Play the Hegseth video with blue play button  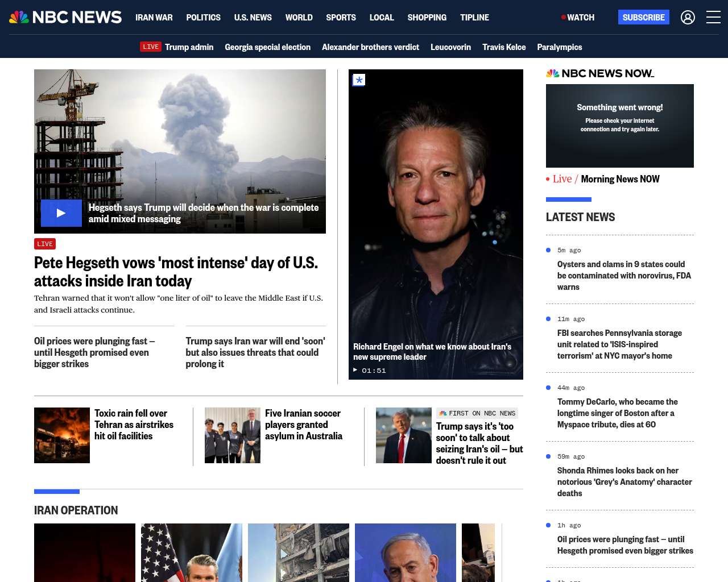pos(61,213)
